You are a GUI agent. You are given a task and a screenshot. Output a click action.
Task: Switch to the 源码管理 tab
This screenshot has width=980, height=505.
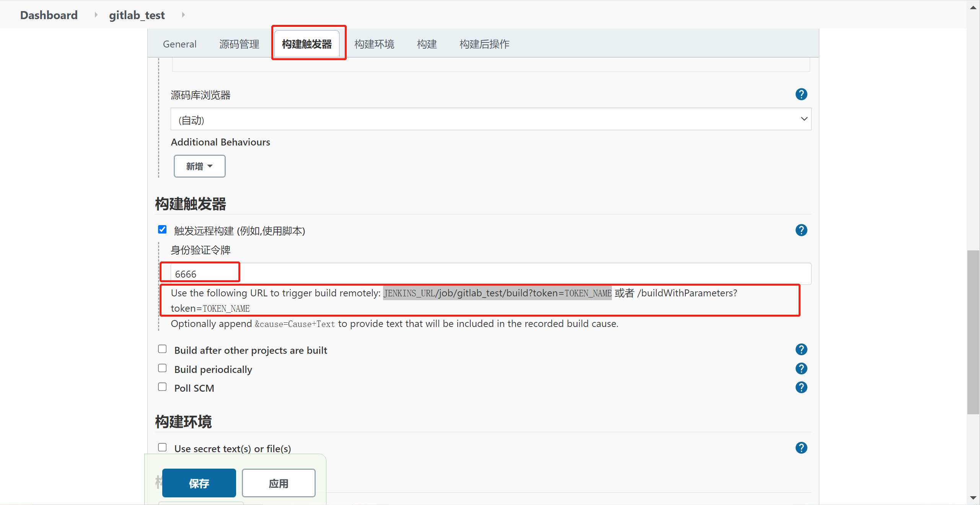239,44
